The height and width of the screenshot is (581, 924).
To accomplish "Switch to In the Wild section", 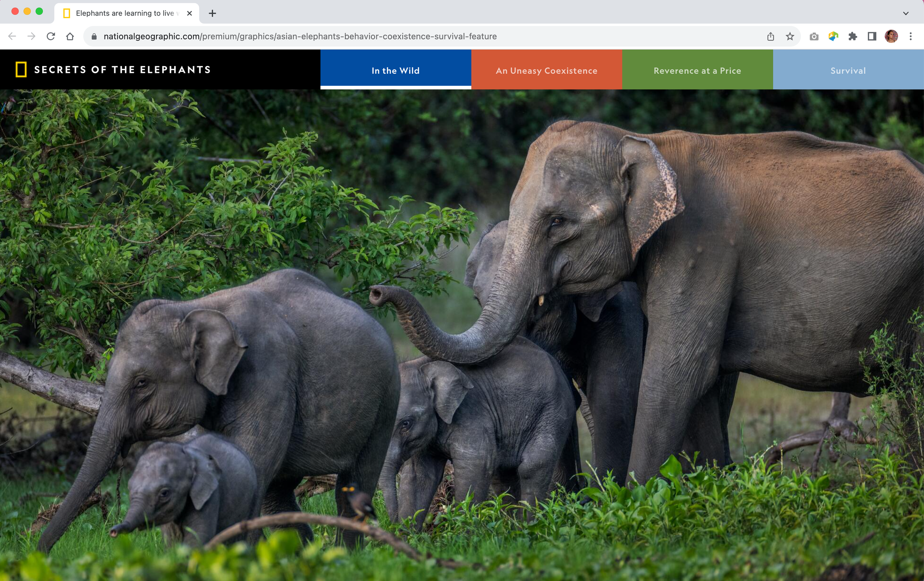I will (395, 71).
